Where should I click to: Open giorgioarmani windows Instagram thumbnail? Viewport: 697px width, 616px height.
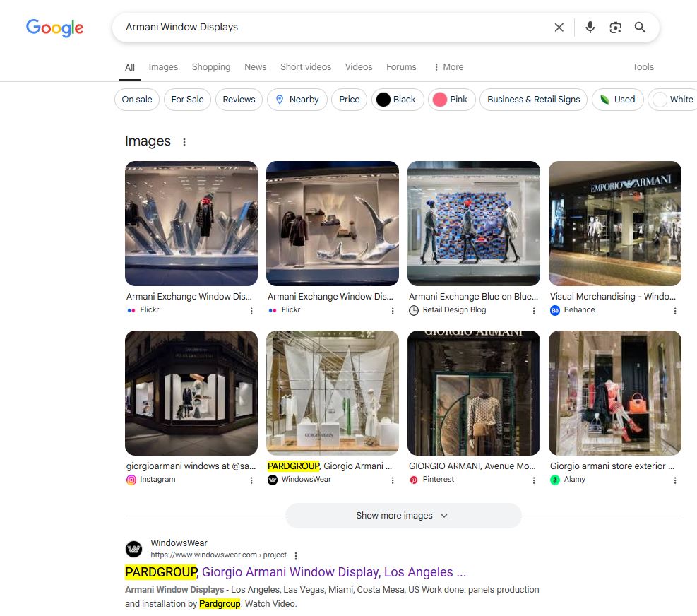tap(191, 393)
